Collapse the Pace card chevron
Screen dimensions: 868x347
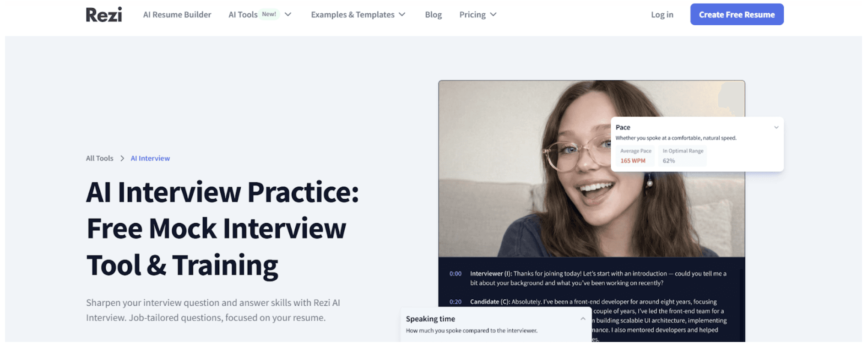776,128
